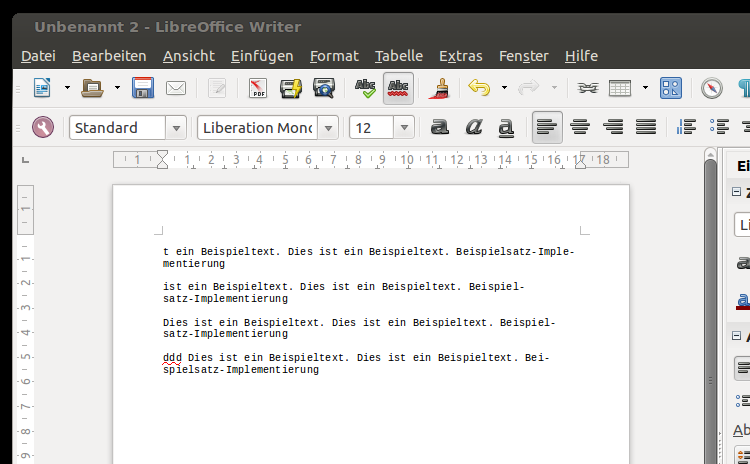Click the vertical scrollbar thumb
The image size is (750, 464).
coord(711,311)
